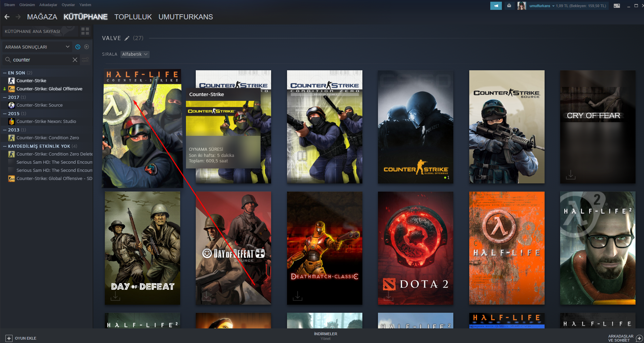
Task: Select Counter-Strike: Condition Zero in sidebar
Action: tap(48, 138)
